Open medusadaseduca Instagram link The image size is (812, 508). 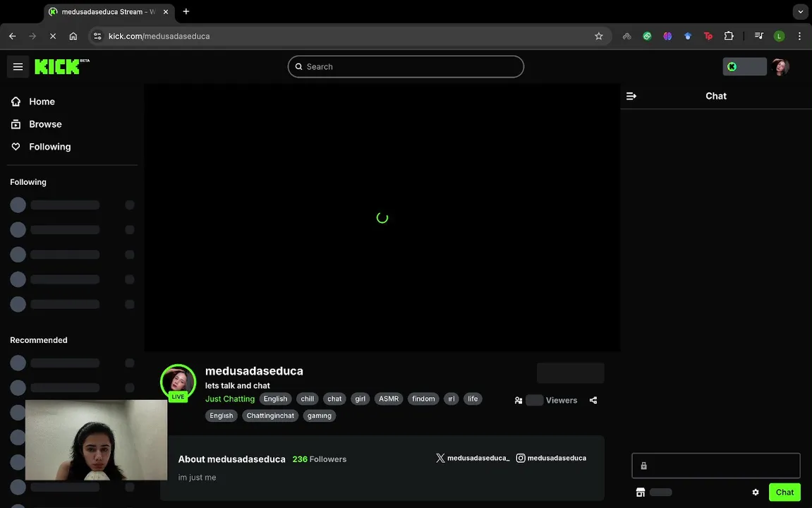[551, 458]
